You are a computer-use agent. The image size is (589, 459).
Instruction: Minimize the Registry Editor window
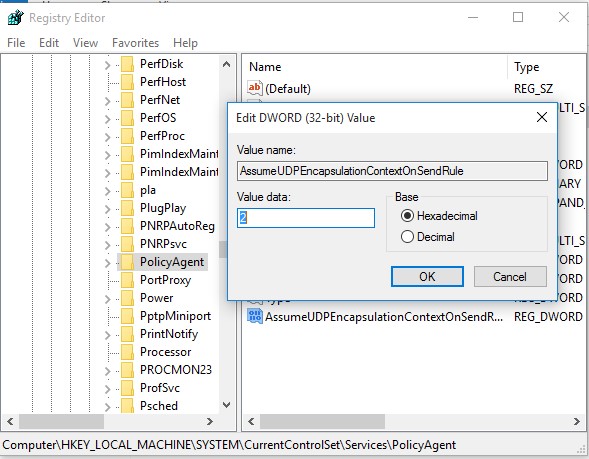tap(473, 17)
